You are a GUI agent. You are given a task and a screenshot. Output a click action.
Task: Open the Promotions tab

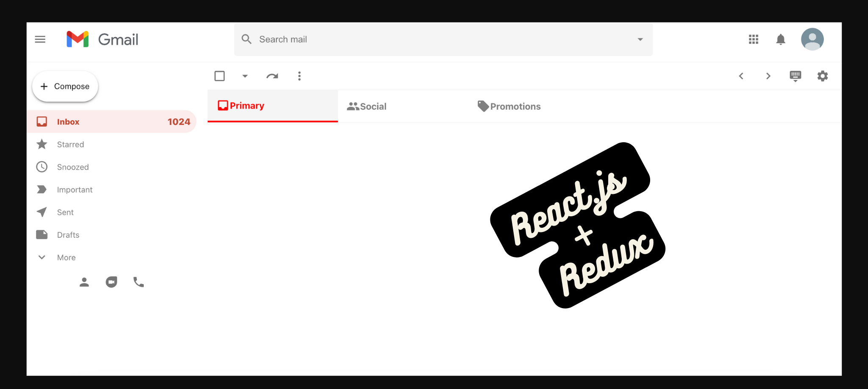[x=509, y=106]
